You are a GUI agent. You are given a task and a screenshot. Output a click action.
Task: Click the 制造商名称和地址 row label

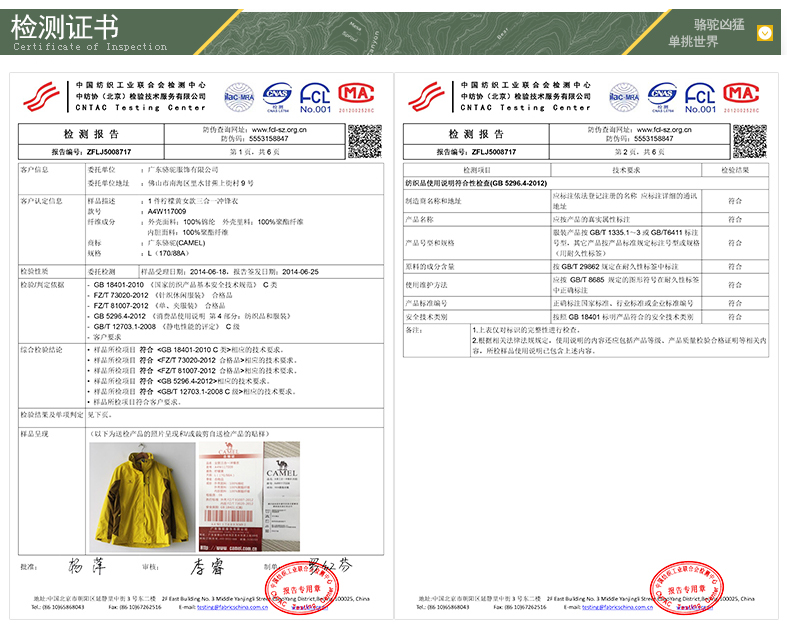tap(433, 201)
